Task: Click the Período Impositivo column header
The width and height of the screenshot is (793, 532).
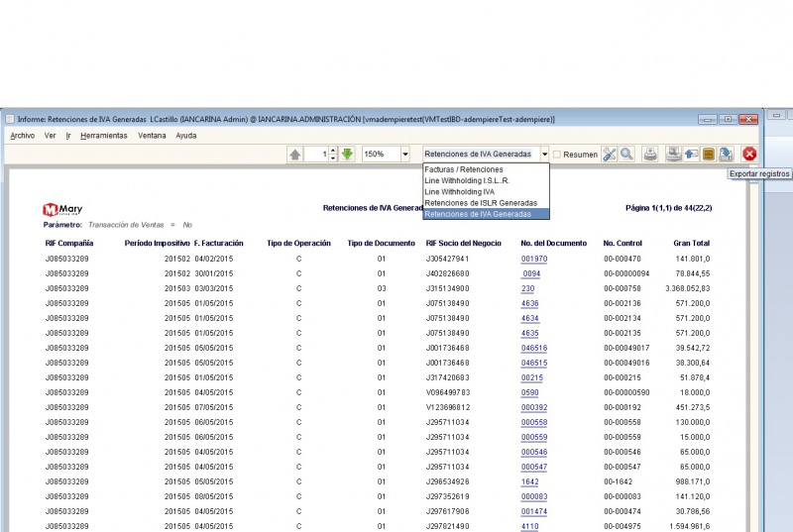Action: [x=158, y=243]
